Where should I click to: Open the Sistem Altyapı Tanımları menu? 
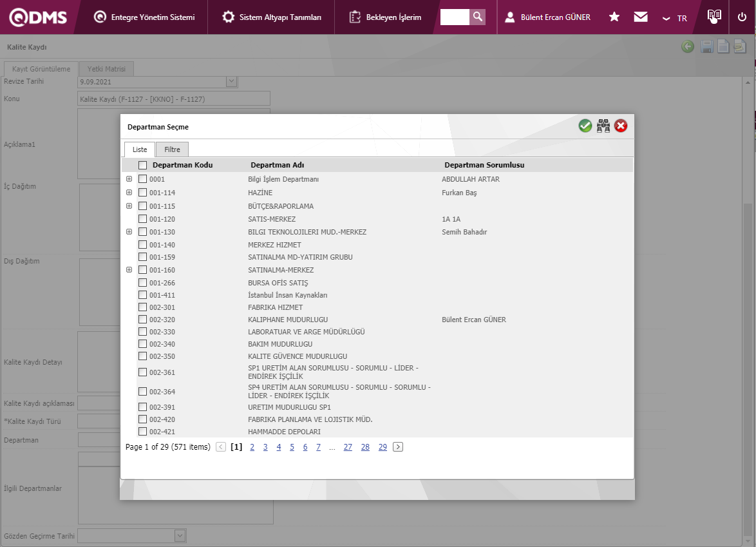[271, 17]
